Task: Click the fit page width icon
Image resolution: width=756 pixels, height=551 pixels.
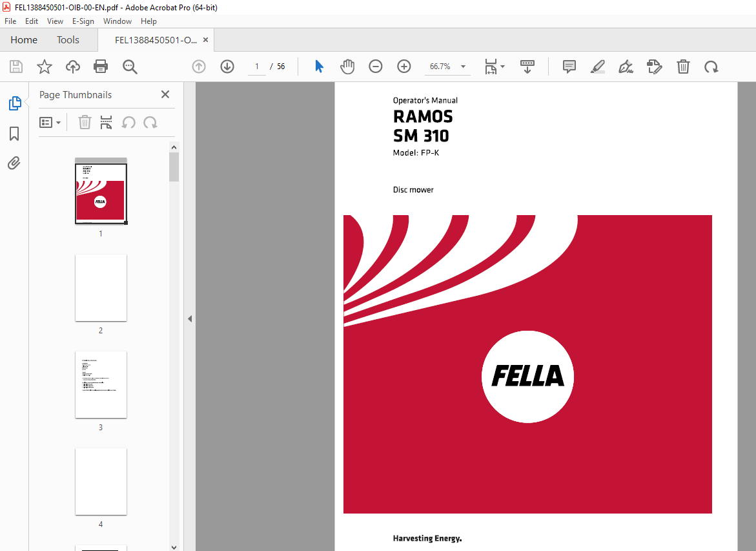Action: 491,67
